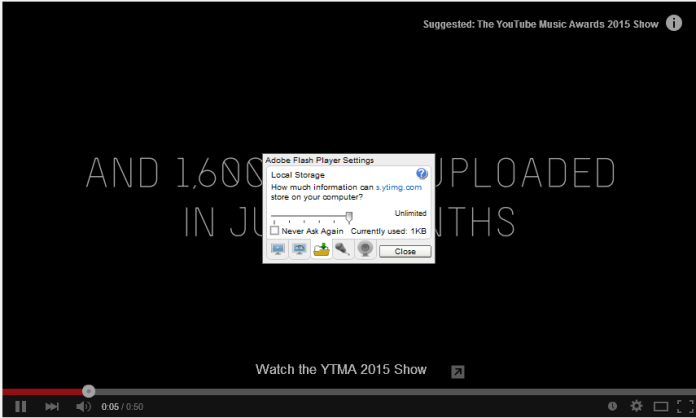Skip to the next video
This screenshot has width=696, height=418.
pyautogui.click(x=52, y=406)
